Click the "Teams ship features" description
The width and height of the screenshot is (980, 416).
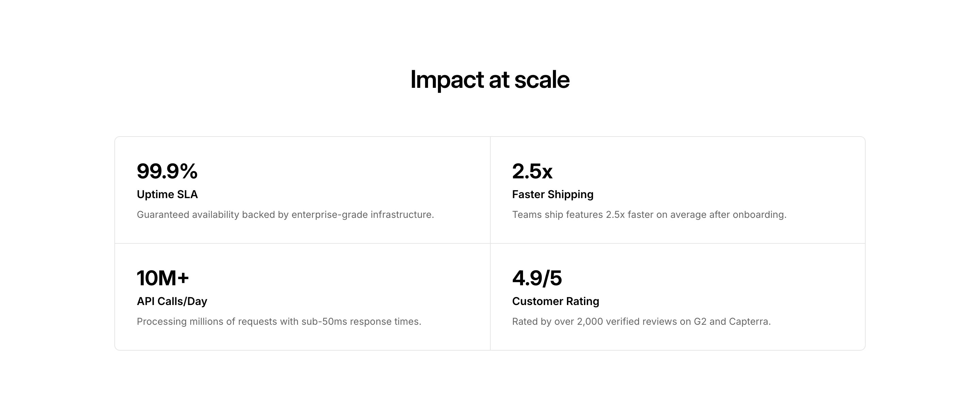[649, 215]
